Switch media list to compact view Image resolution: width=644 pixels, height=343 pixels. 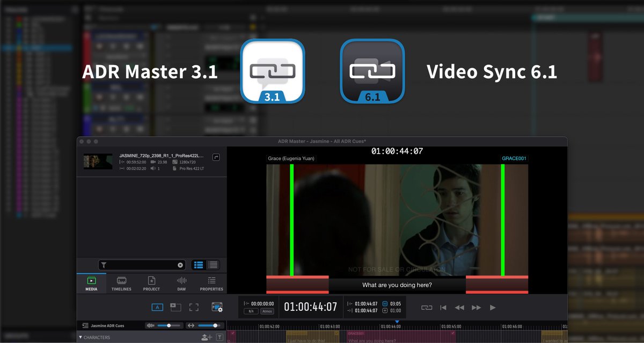point(197,265)
